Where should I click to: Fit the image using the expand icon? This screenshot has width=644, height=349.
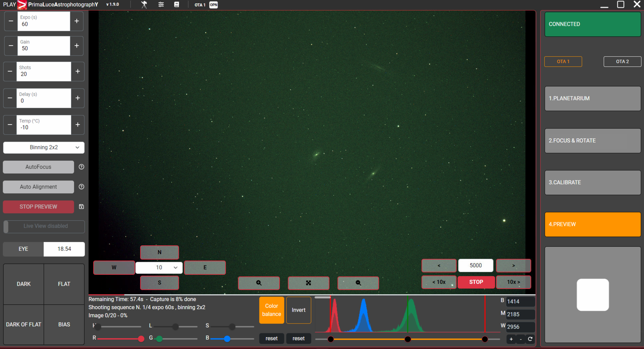point(308,283)
